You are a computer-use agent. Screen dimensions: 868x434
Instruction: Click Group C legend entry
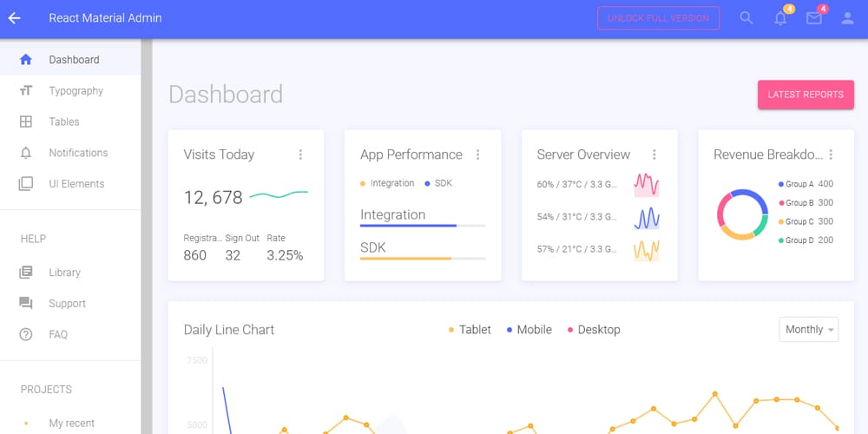point(806,222)
